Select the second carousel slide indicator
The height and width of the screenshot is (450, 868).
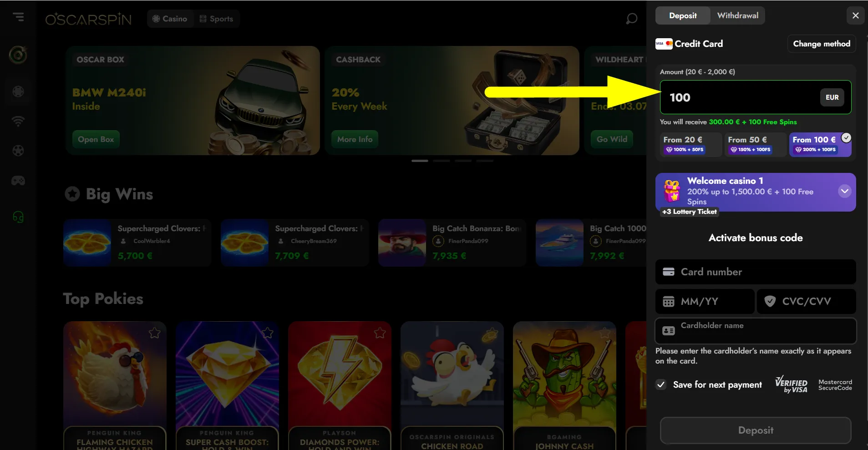(442, 161)
